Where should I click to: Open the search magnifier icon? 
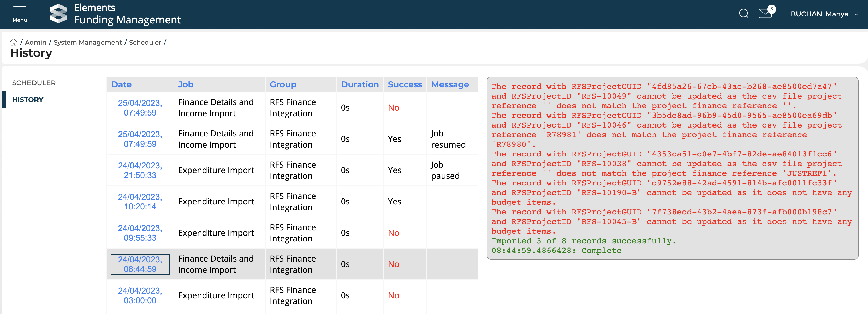[x=743, y=14]
